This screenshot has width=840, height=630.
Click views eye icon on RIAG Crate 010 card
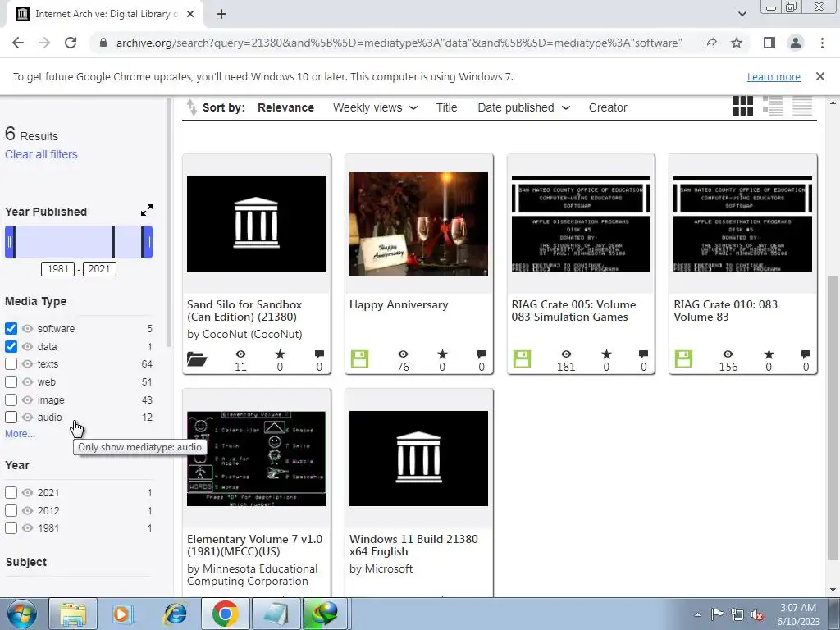[x=728, y=354]
